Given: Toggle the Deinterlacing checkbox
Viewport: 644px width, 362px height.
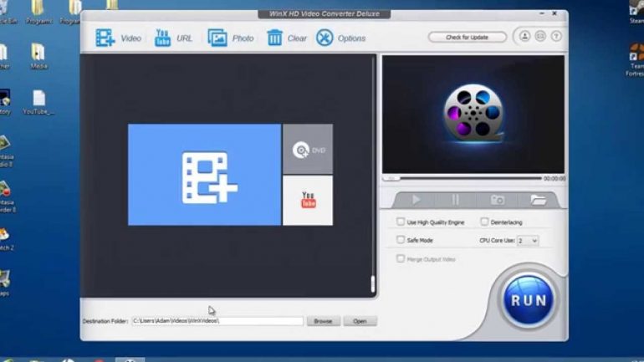Looking at the screenshot, I should coord(484,222).
